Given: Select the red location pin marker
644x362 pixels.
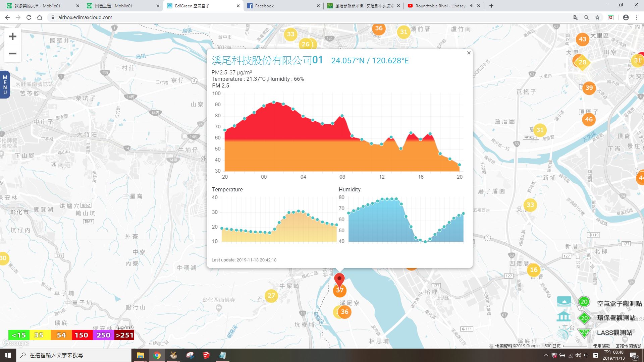Looking at the screenshot, I should point(339,280).
